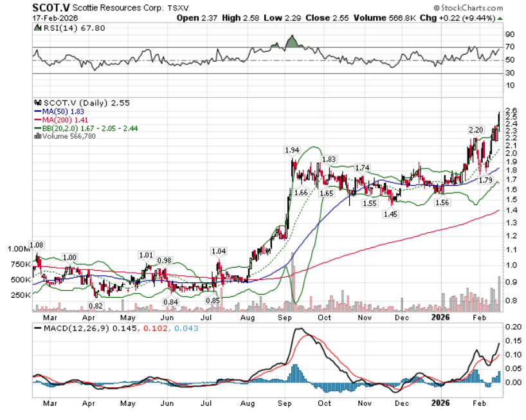Click the Sep label on the price panel axis
The image size is (526, 420).
pos(284,318)
